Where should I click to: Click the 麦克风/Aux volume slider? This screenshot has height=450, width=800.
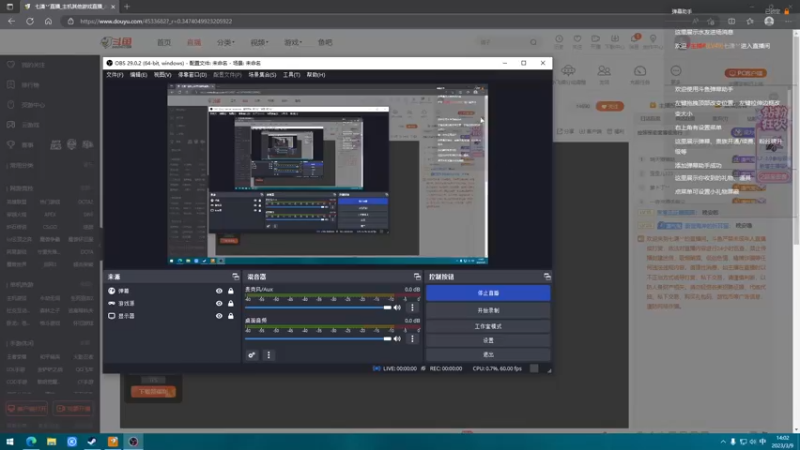click(318, 308)
